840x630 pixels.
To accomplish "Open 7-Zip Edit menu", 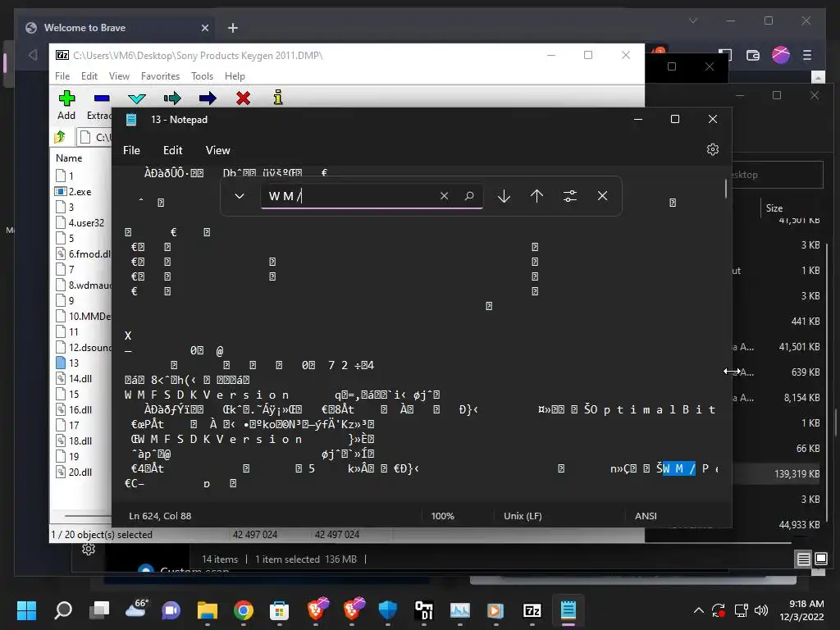I will pos(89,76).
